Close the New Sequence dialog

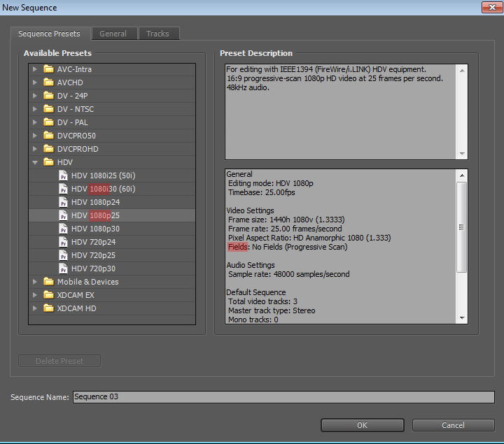492,8
